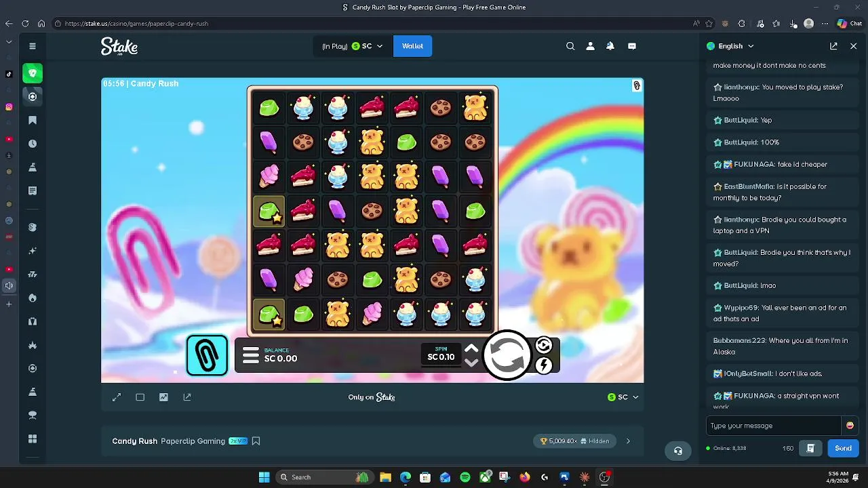Screen dimensions: 868x488
Task: Open the Stake Originals icon in sidebar
Action: pyautogui.click(x=33, y=228)
